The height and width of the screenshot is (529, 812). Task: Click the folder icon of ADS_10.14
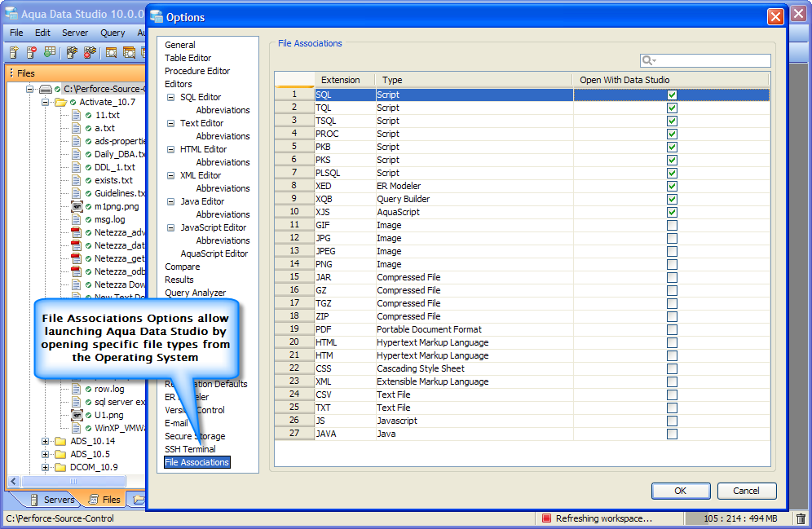pos(60,441)
